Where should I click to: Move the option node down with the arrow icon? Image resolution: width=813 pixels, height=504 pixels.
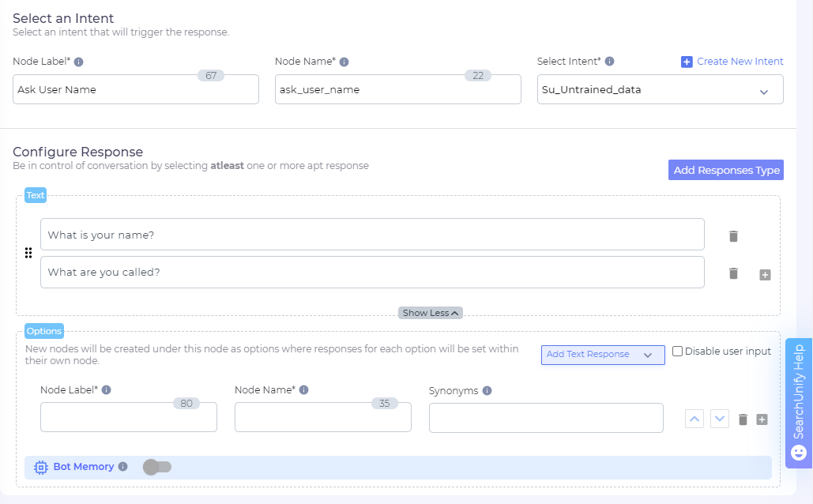[x=720, y=418]
